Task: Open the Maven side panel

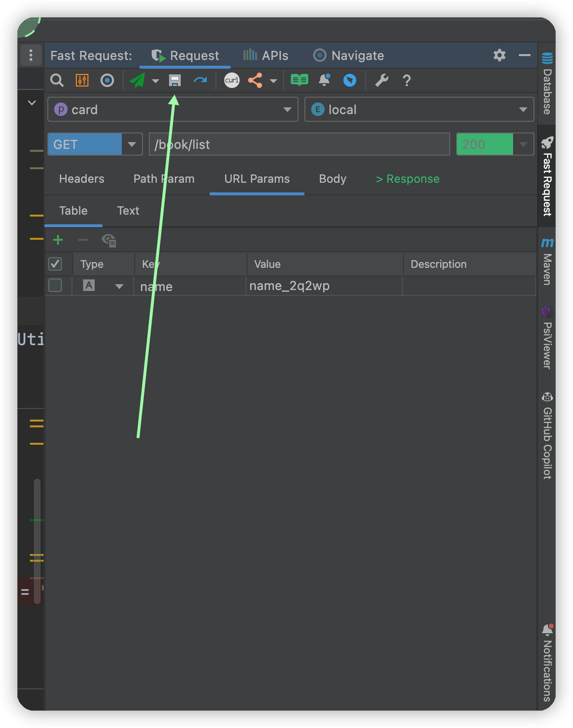Action: tap(547, 261)
